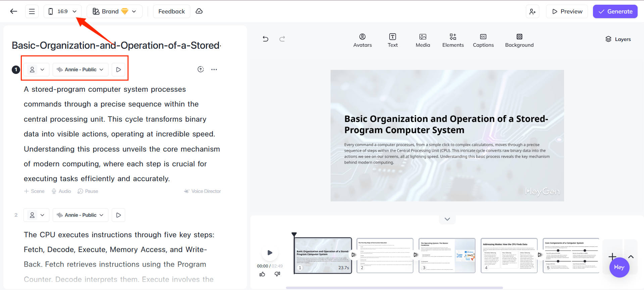Open the hamburger menu
This screenshot has width=644, height=290.
tap(32, 11)
